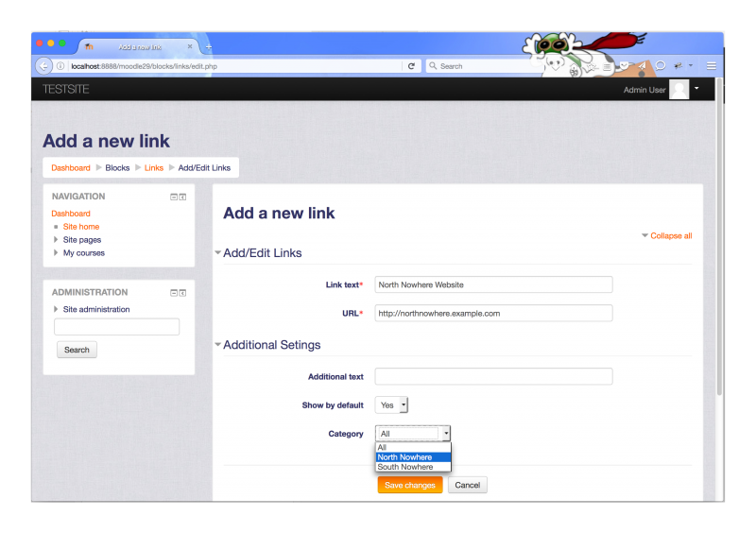Hide the Navigation block

coord(174,197)
